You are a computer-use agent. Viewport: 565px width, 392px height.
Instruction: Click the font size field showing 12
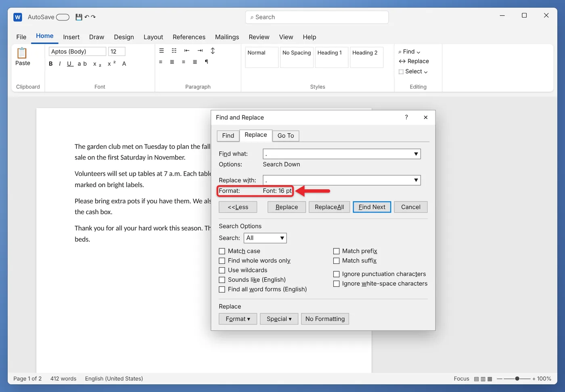117,52
